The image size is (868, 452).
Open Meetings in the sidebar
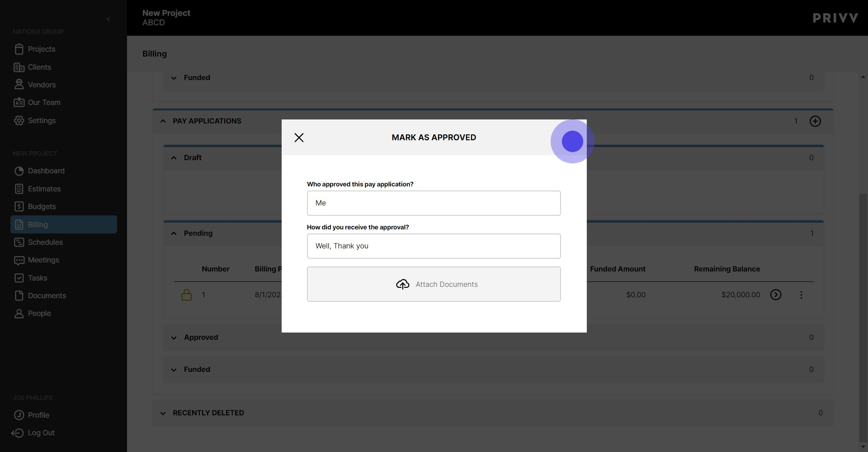pos(43,260)
